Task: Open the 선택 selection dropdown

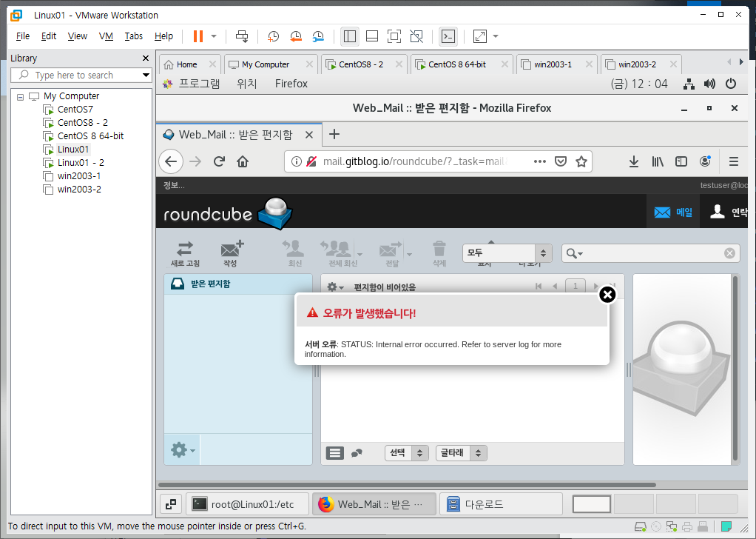Action: coord(406,452)
